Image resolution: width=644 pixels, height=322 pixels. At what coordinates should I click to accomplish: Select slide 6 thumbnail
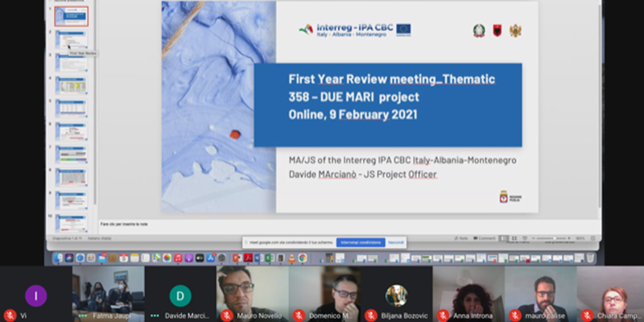(x=71, y=131)
